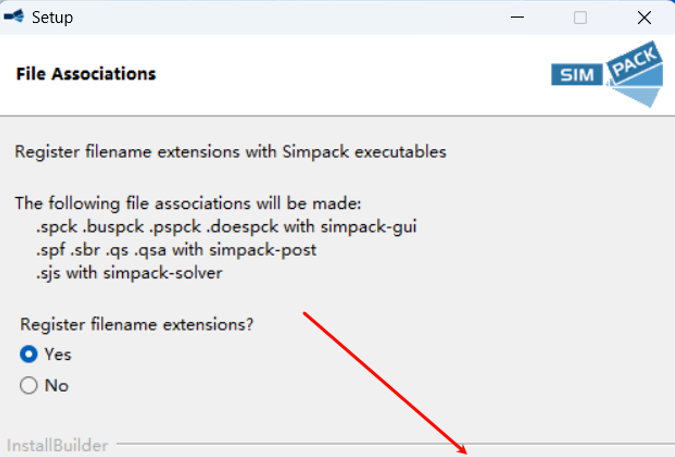Click the "Setup" title bar text
Screen dimensions: 675x457
pos(52,17)
